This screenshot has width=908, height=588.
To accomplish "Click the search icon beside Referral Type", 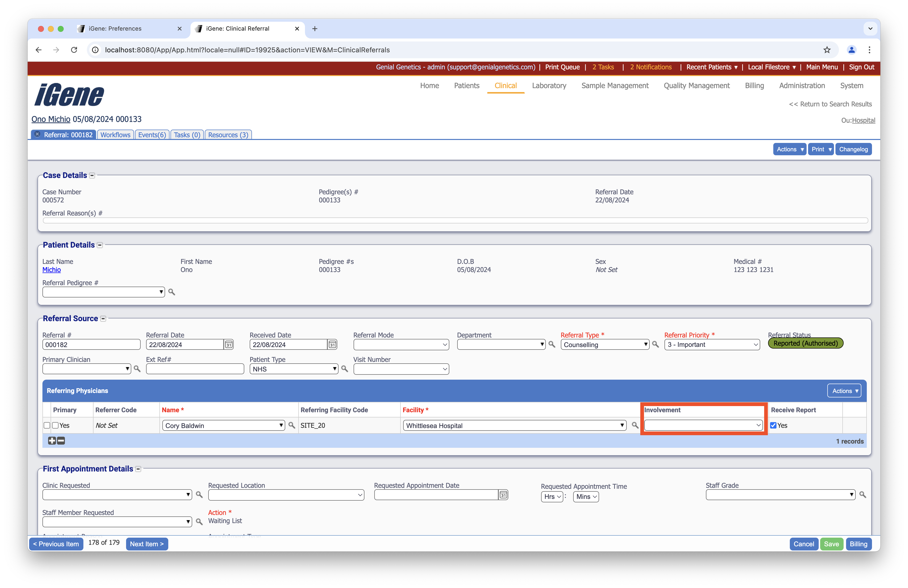I will 655,344.
